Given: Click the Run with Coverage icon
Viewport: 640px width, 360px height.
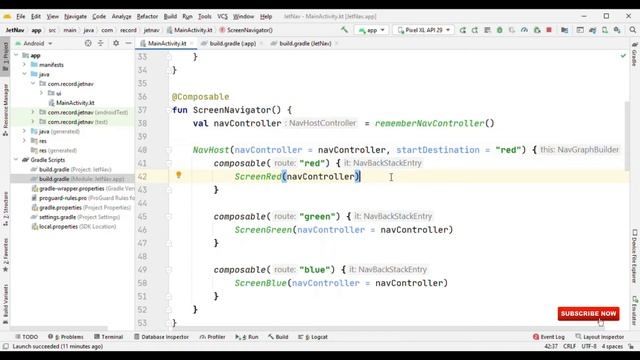Looking at the screenshot, I should pos(512,30).
